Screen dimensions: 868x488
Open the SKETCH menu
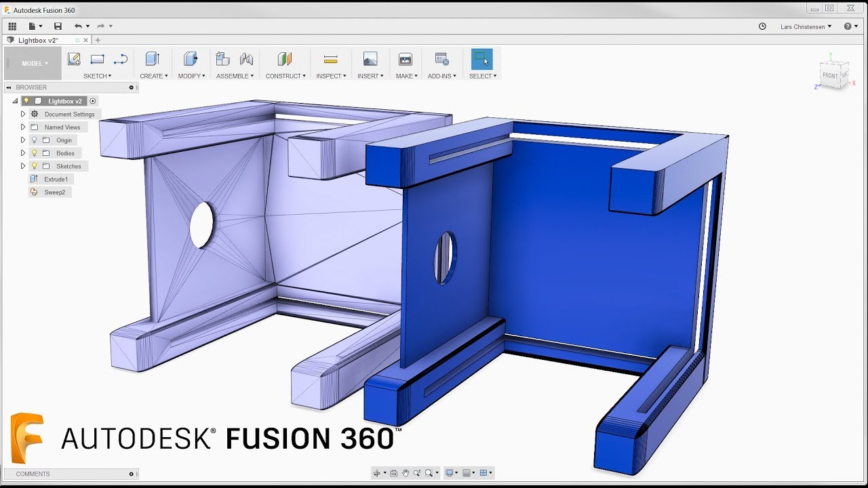(98, 76)
